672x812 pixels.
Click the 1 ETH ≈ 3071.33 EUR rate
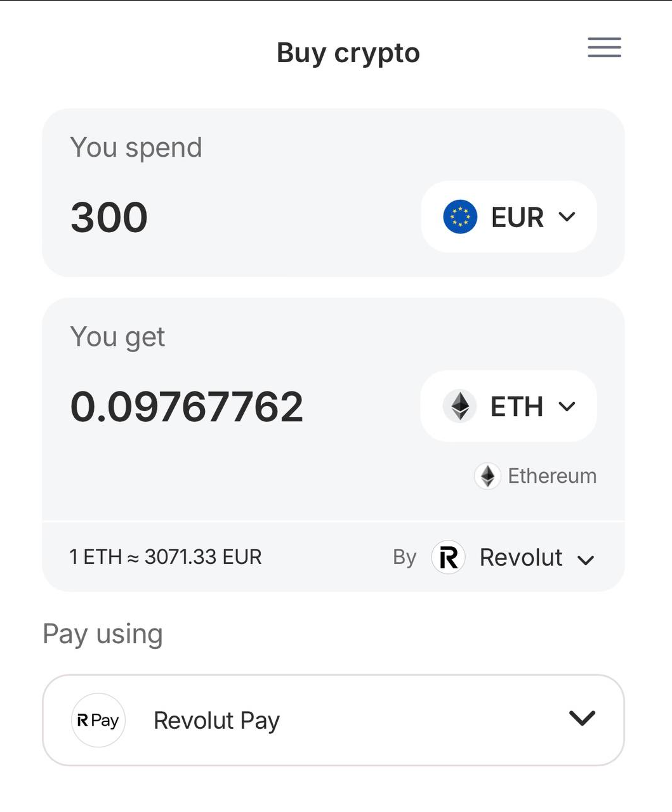click(166, 557)
